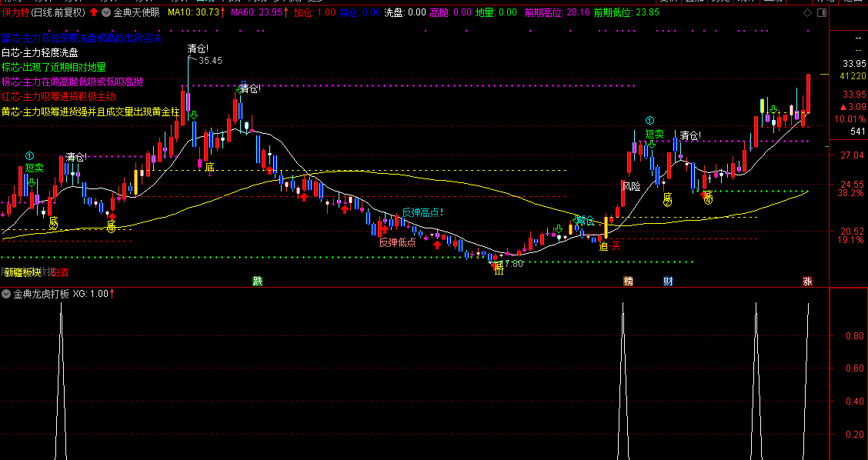Click the green 跌 marker on the date axis
Viewport: 868px width, 460px height.
(258, 282)
